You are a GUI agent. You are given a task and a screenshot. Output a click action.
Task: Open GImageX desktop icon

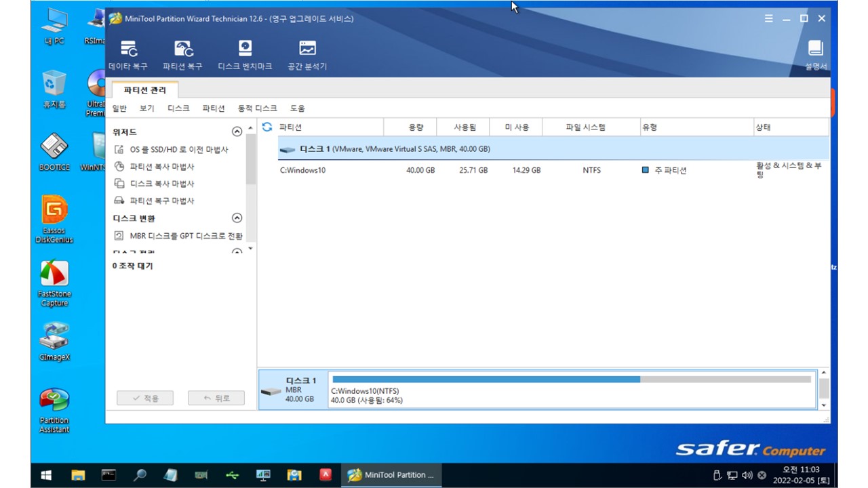(54, 342)
